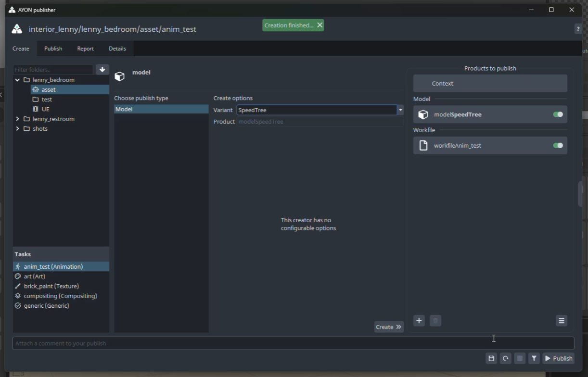588x377 pixels.
Task: Select the asset folder item
Action: pyautogui.click(x=70, y=89)
